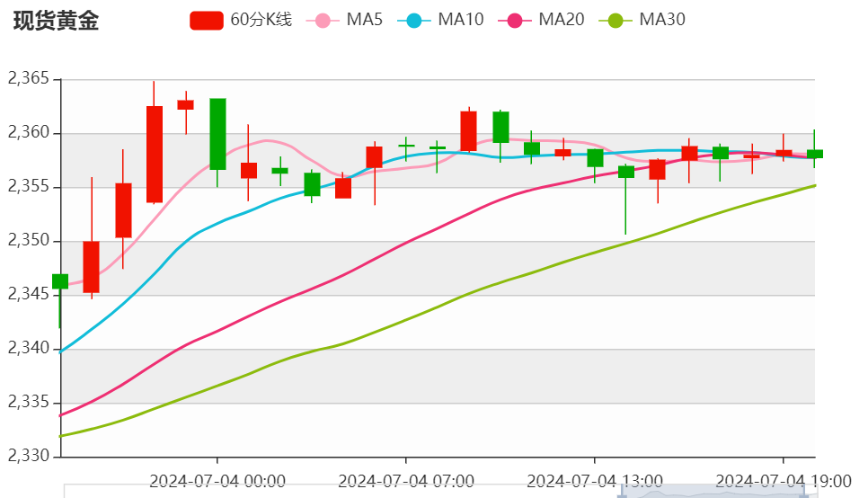Viewport: 868px width, 498px height.
Task: Click the 2024-07-04 19:00 axis label
Action: [x=784, y=481]
